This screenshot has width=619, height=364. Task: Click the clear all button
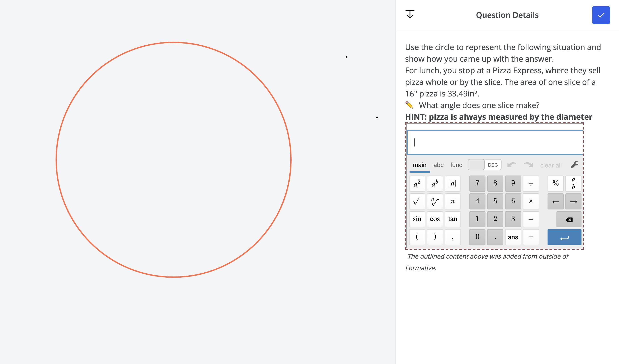551,165
